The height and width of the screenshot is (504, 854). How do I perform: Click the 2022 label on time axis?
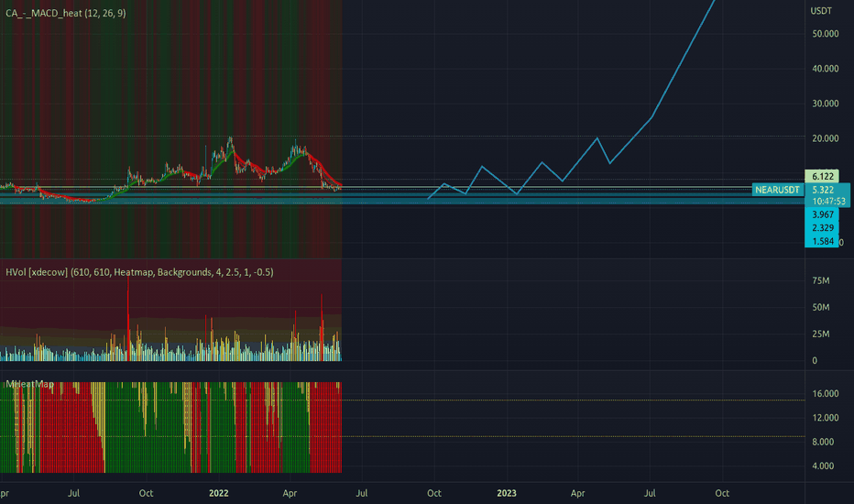(x=218, y=493)
